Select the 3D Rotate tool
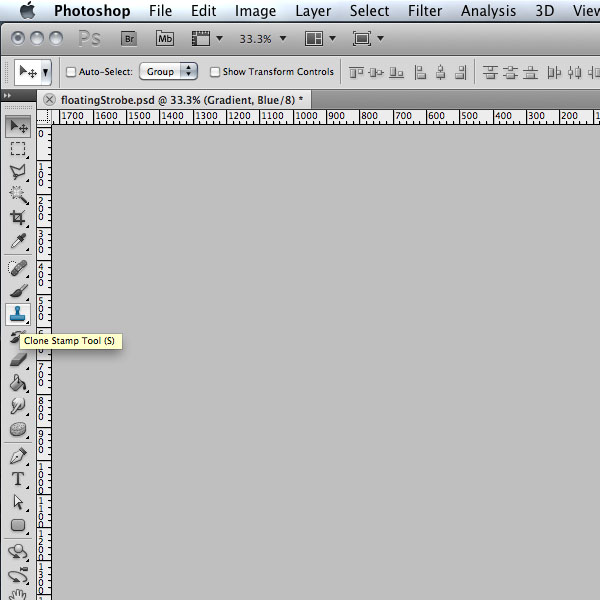Screen dimensions: 600x600 [x=18, y=552]
